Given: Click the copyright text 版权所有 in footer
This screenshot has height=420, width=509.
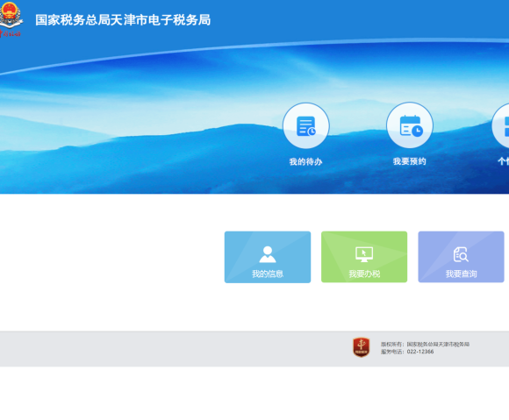Looking at the screenshot, I should click(425, 344).
